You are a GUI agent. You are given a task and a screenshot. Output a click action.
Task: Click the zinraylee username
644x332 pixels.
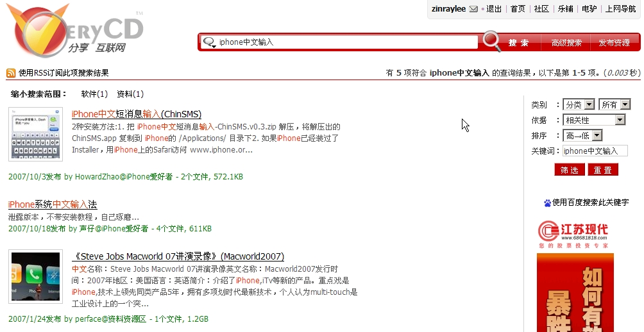[x=448, y=9]
